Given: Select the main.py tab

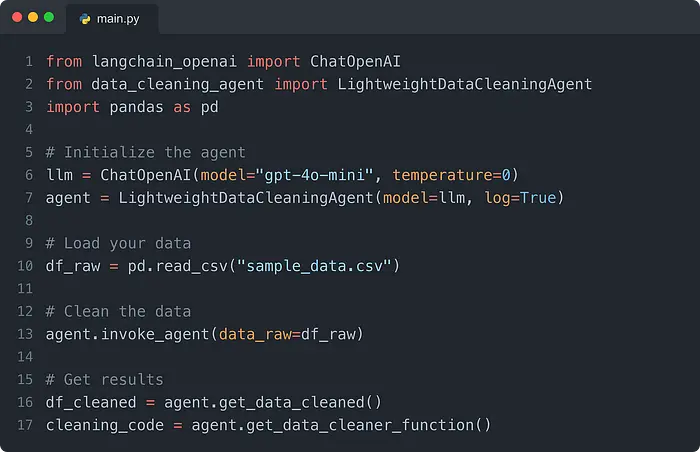Looking at the screenshot, I should coord(110,17).
